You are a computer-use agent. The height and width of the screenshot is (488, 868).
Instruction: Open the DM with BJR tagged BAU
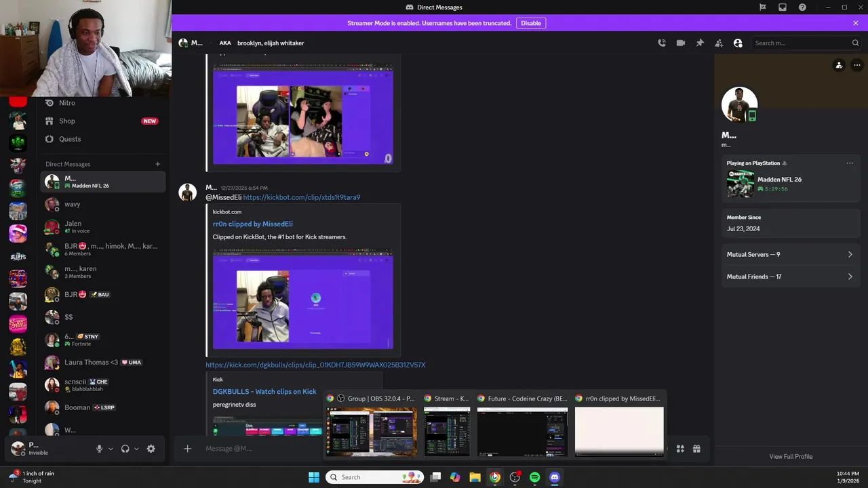pyautogui.click(x=103, y=295)
